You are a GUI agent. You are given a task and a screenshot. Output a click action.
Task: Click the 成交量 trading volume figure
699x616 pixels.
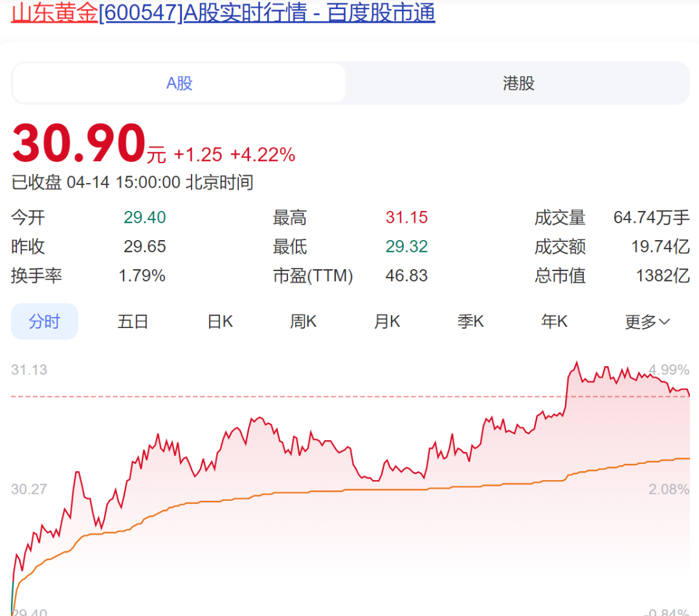[x=650, y=218]
